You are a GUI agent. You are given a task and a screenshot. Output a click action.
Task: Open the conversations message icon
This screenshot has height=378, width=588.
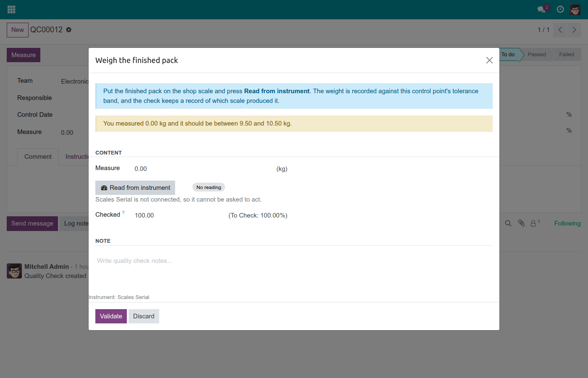click(x=542, y=9)
